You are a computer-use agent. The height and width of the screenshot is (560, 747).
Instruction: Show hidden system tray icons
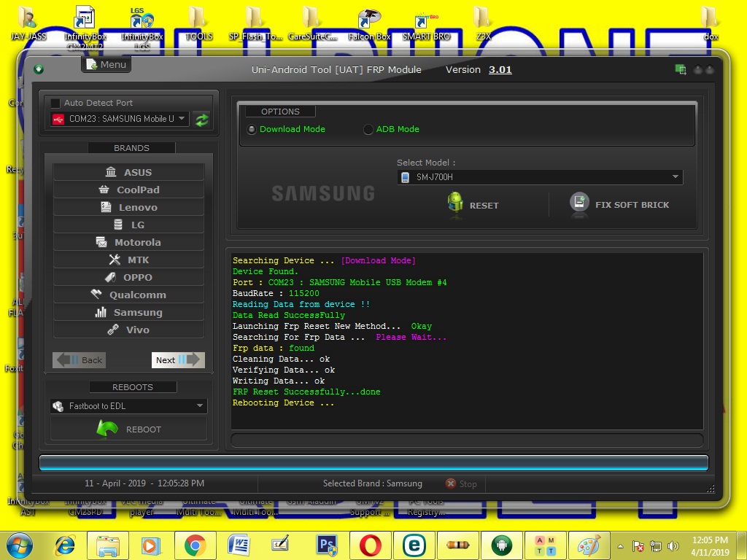[x=620, y=546]
